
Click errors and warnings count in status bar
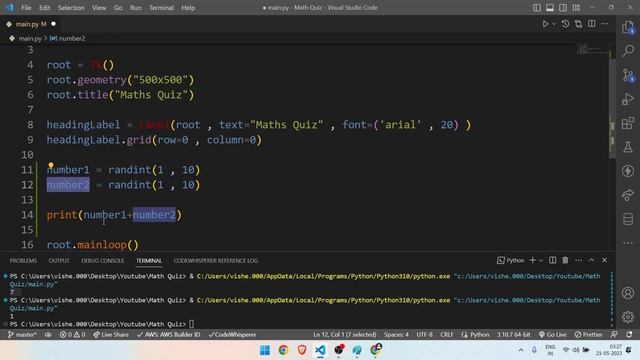72,334
